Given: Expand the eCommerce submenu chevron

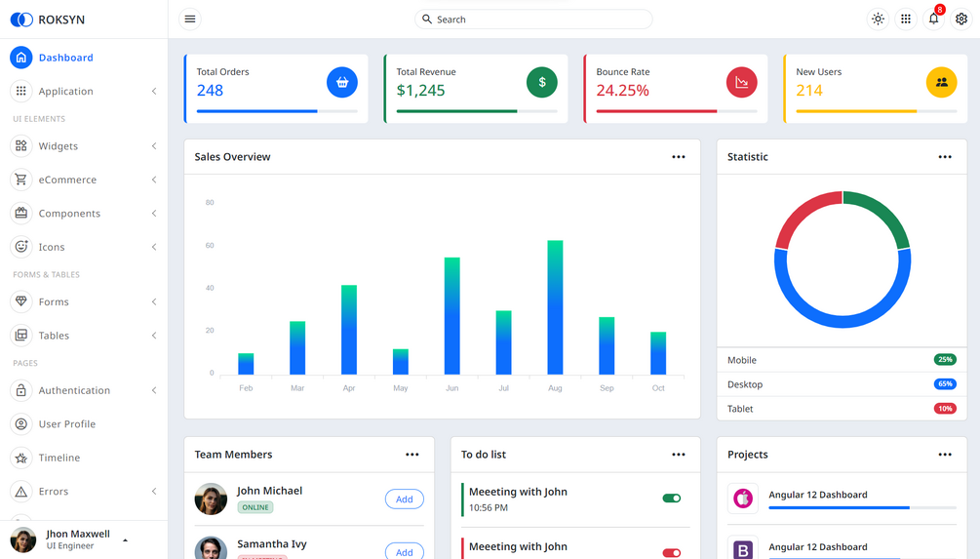Looking at the screenshot, I should [154, 180].
